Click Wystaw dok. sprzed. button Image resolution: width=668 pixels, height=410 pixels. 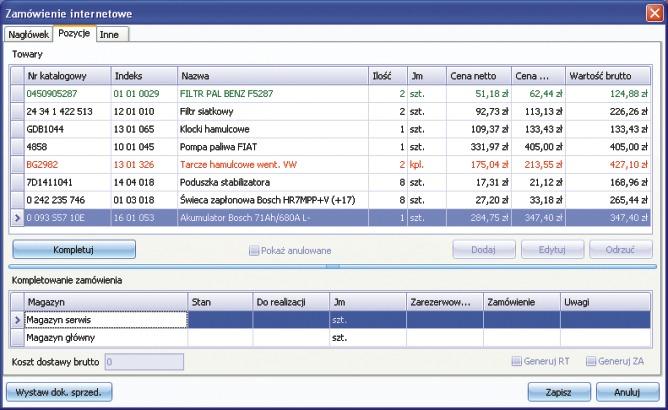[59, 392]
